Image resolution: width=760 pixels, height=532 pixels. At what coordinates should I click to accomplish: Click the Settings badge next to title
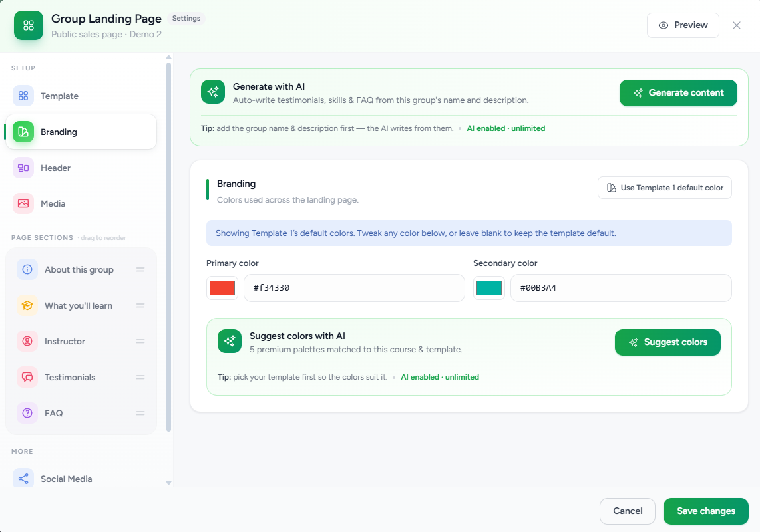click(186, 19)
